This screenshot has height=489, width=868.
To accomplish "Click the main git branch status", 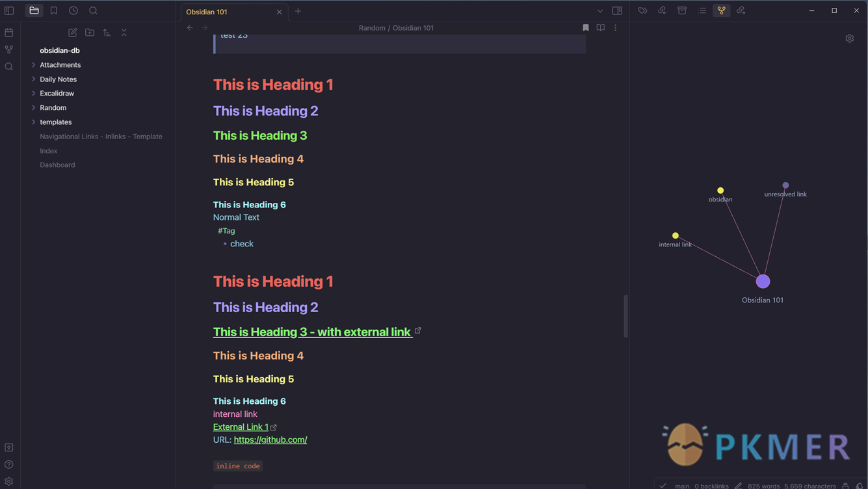I will click(x=682, y=485).
